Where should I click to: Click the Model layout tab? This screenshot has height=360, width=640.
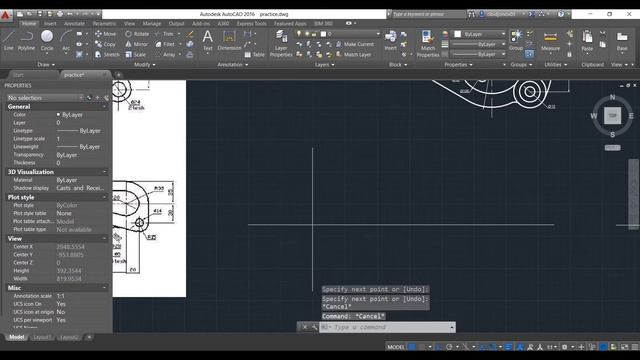pyautogui.click(x=17, y=337)
